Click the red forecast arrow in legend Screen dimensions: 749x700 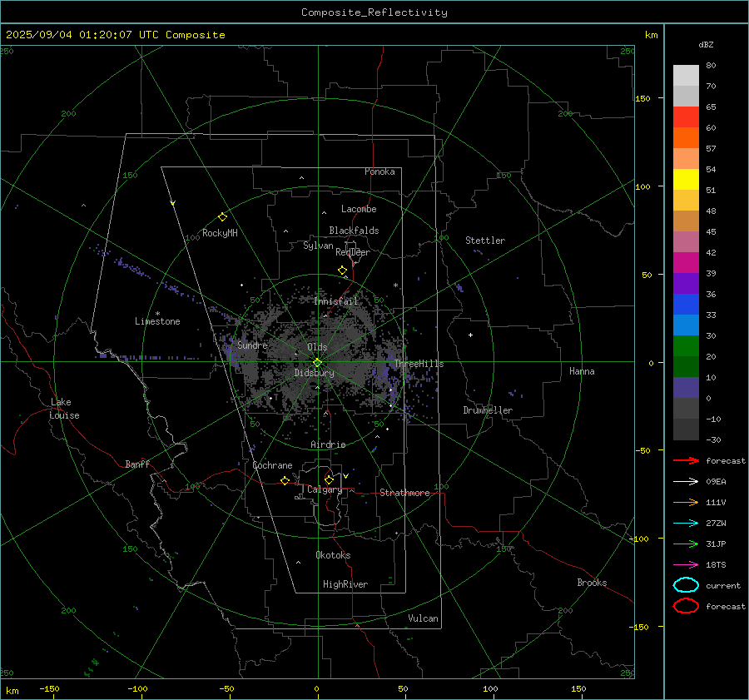(686, 460)
